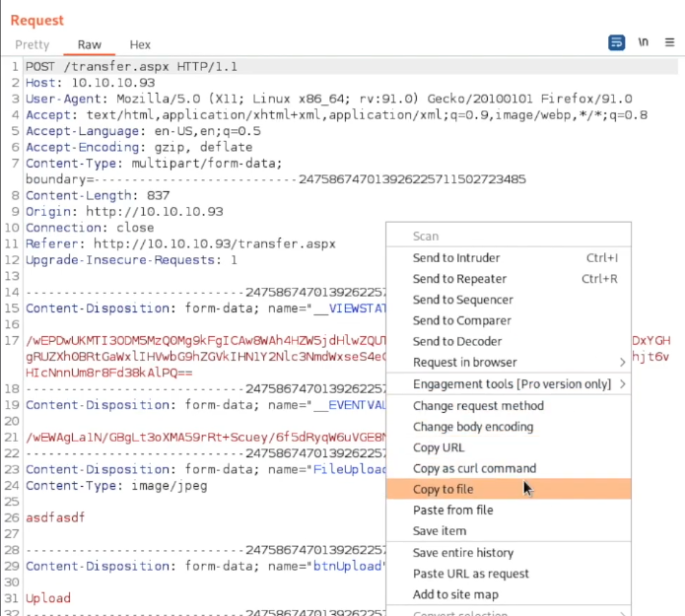Select the Raw tab

pyautogui.click(x=90, y=45)
